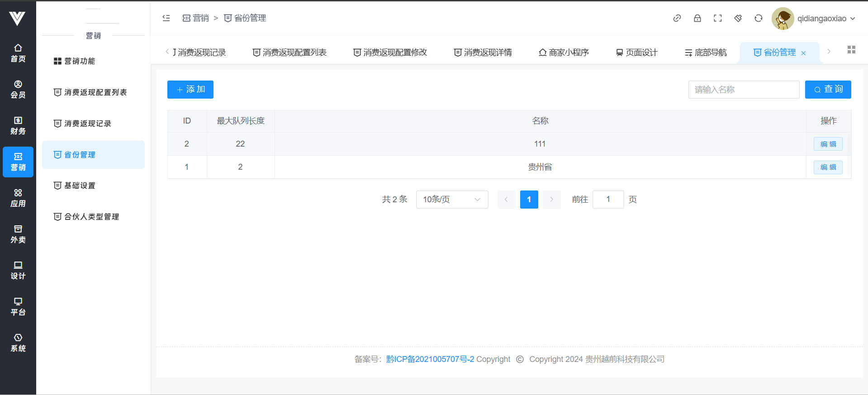Open 财务 section in left navigation
Viewport: 868px width, 395px height.
click(x=18, y=126)
